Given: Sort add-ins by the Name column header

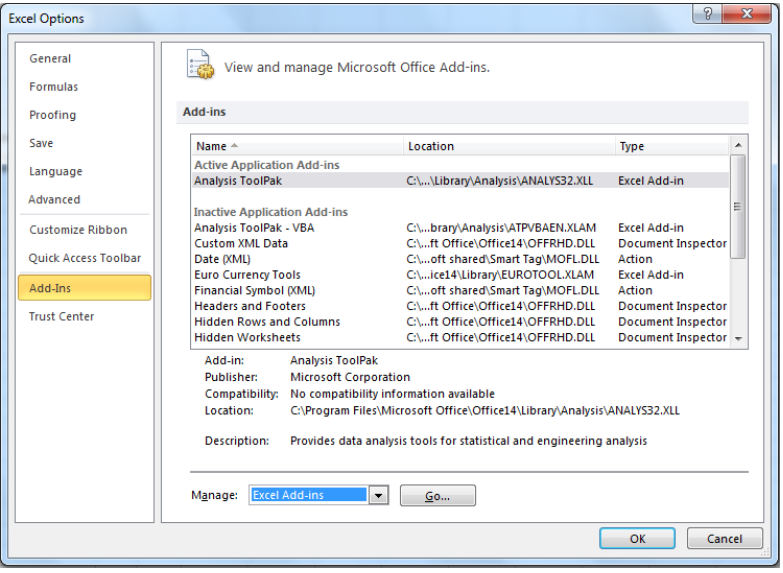Looking at the screenshot, I should coord(298,146).
